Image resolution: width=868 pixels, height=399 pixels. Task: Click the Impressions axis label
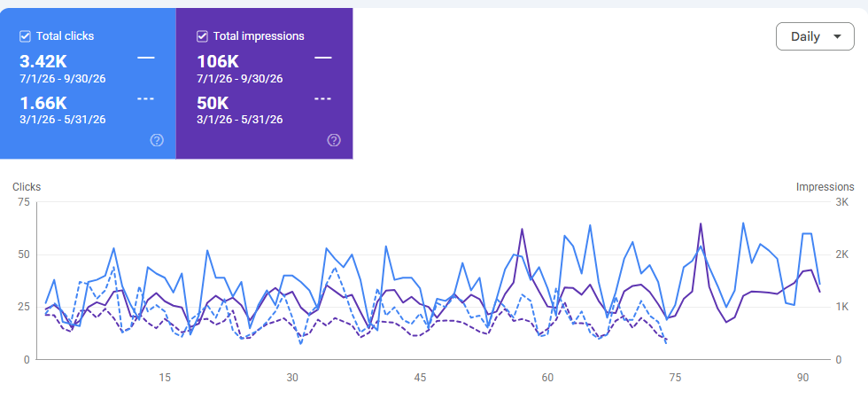pos(825,187)
